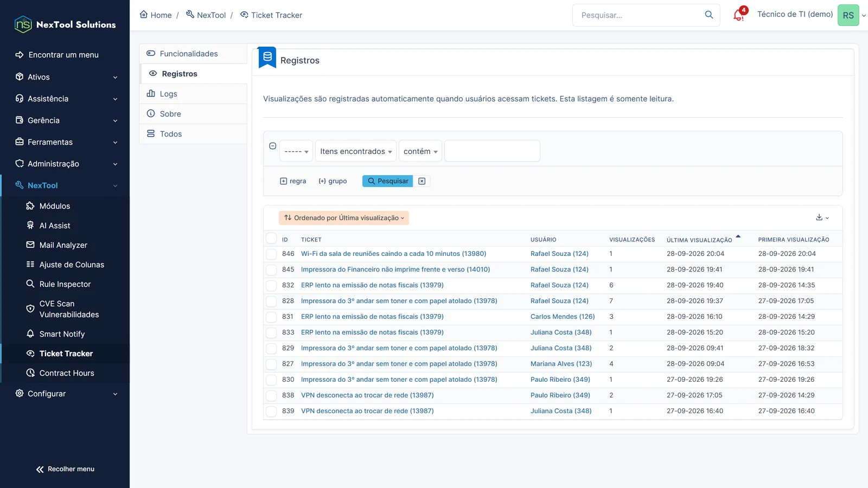Image resolution: width=868 pixels, height=488 pixels.
Task: Add a search rule with regra button
Action: pyautogui.click(x=293, y=181)
